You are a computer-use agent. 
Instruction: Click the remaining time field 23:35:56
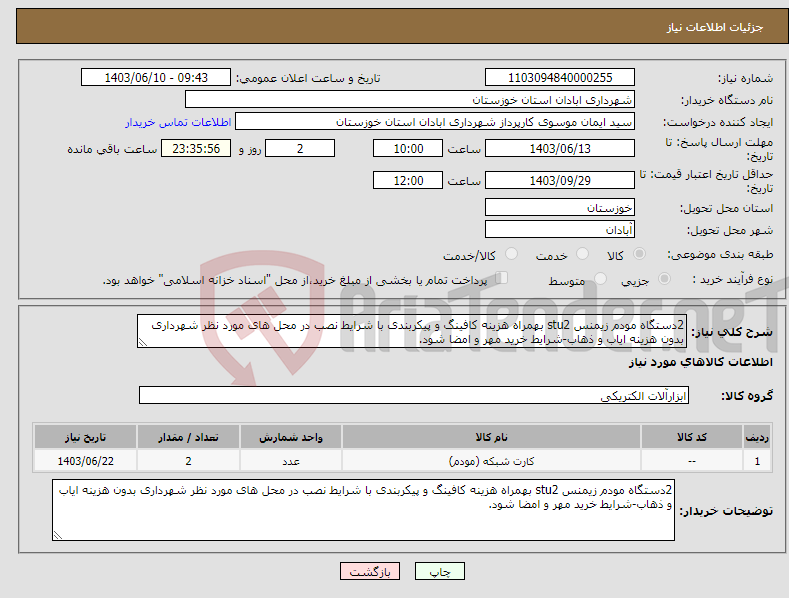(x=196, y=148)
